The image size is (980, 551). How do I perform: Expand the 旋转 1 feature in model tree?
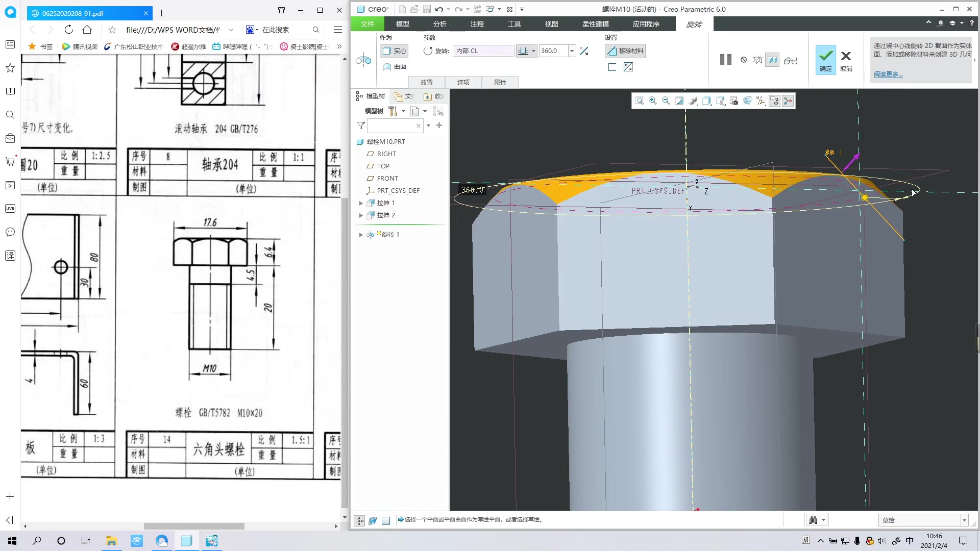(360, 234)
